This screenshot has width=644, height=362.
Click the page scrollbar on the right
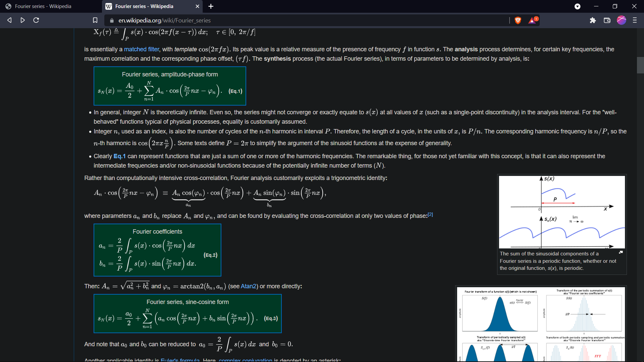pyautogui.click(x=640, y=65)
